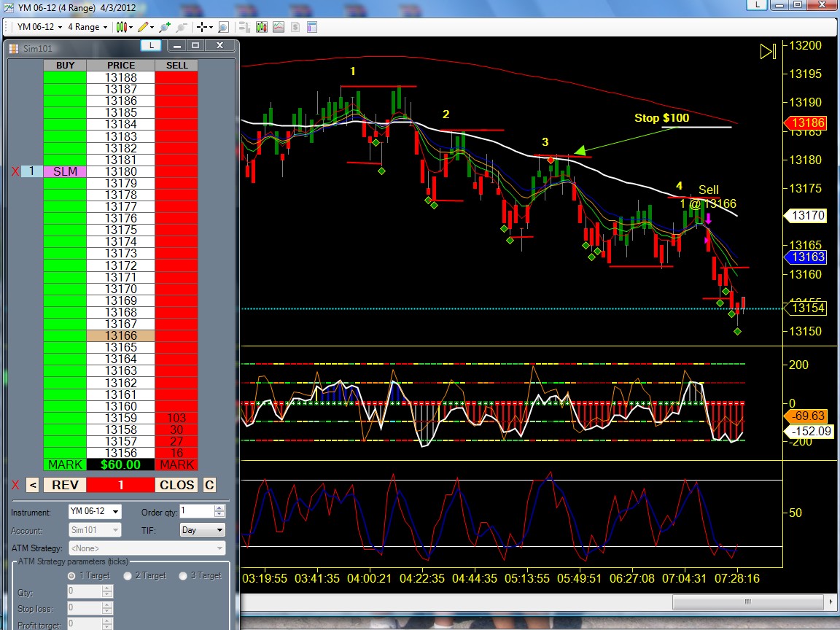Select the 1 Target radio button
This screenshot has width=840, height=630.
tap(71, 576)
